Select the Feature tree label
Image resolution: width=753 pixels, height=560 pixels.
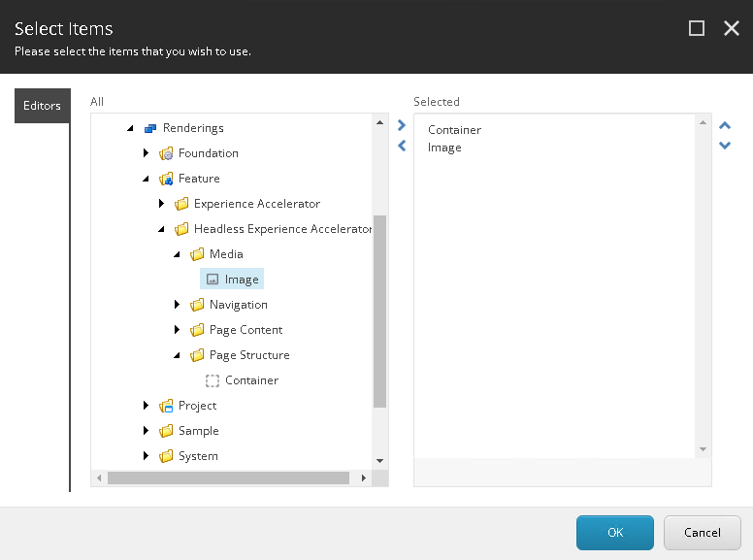pyautogui.click(x=199, y=179)
